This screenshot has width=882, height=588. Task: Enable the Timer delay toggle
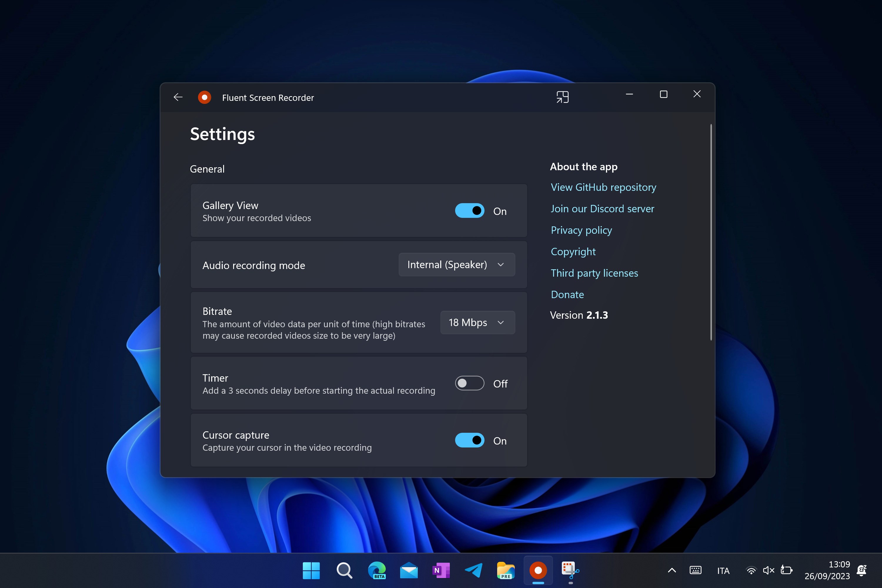[470, 383]
